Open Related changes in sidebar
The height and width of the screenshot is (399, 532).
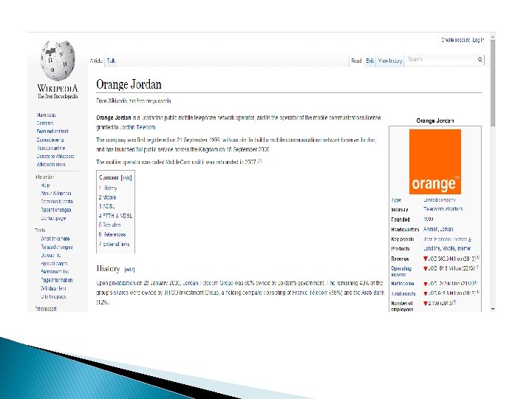(x=57, y=248)
